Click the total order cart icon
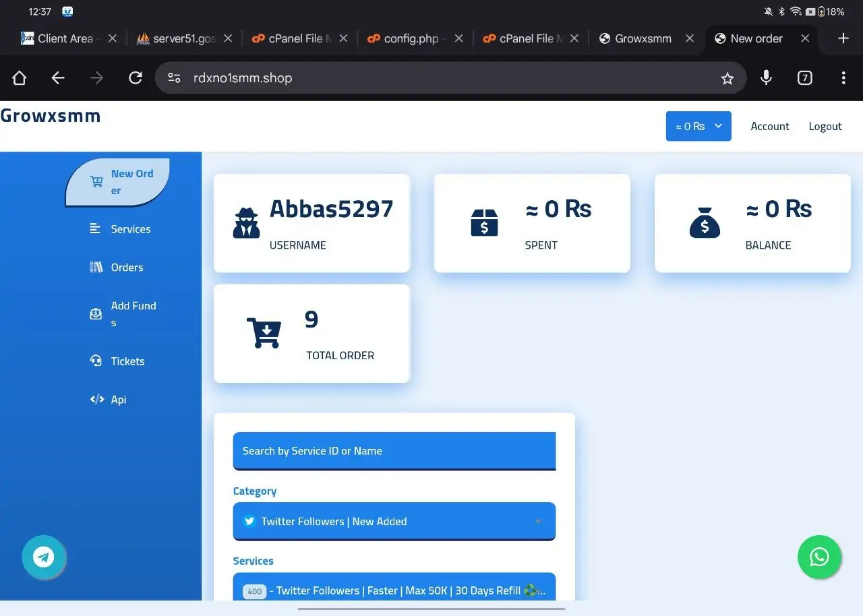This screenshot has width=863, height=616. 264,333
